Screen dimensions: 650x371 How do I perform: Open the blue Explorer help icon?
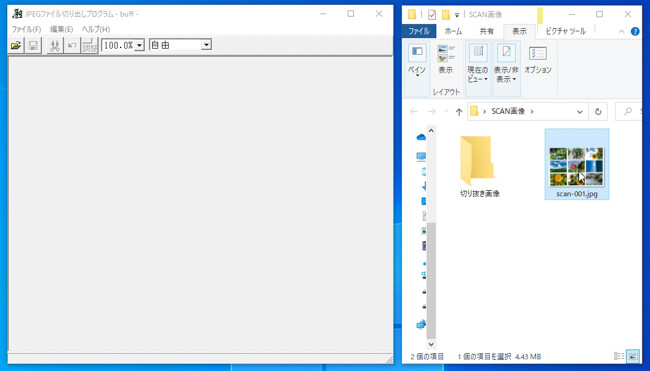pyautogui.click(x=635, y=32)
